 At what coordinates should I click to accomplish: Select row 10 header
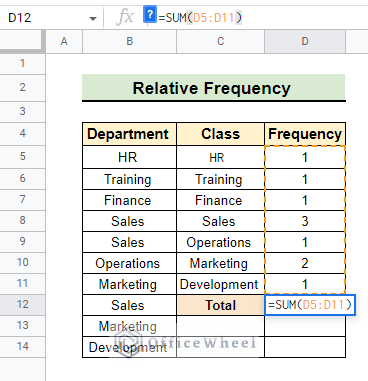pos(22,263)
